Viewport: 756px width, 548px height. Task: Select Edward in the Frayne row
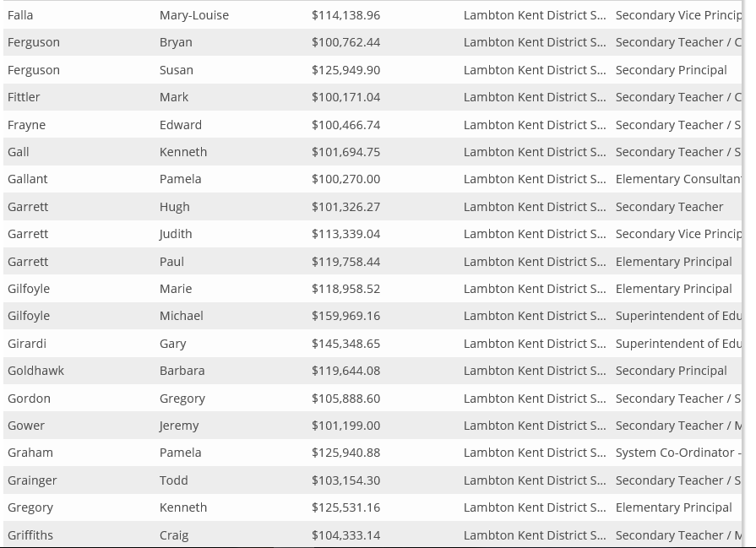(x=180, y=125)
